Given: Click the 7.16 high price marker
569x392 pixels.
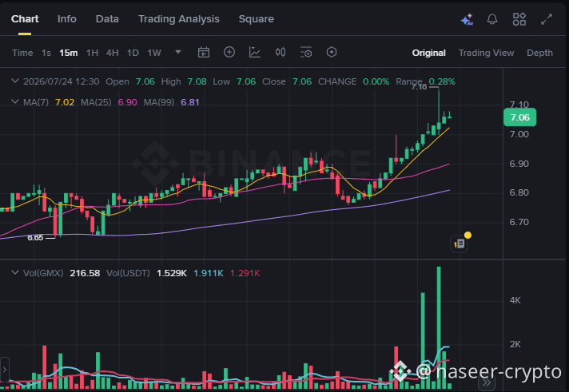Looking at the screenshot, I should click(x=419, y=87).
